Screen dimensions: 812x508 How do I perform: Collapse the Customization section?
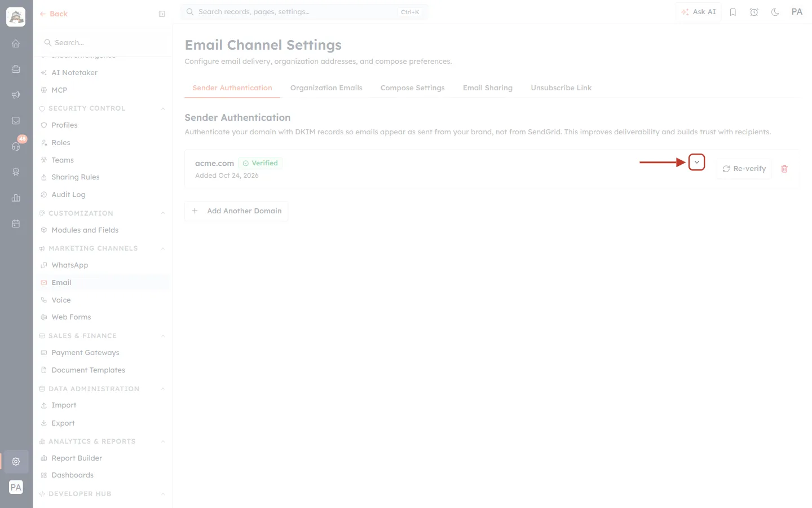pos(163,213)
